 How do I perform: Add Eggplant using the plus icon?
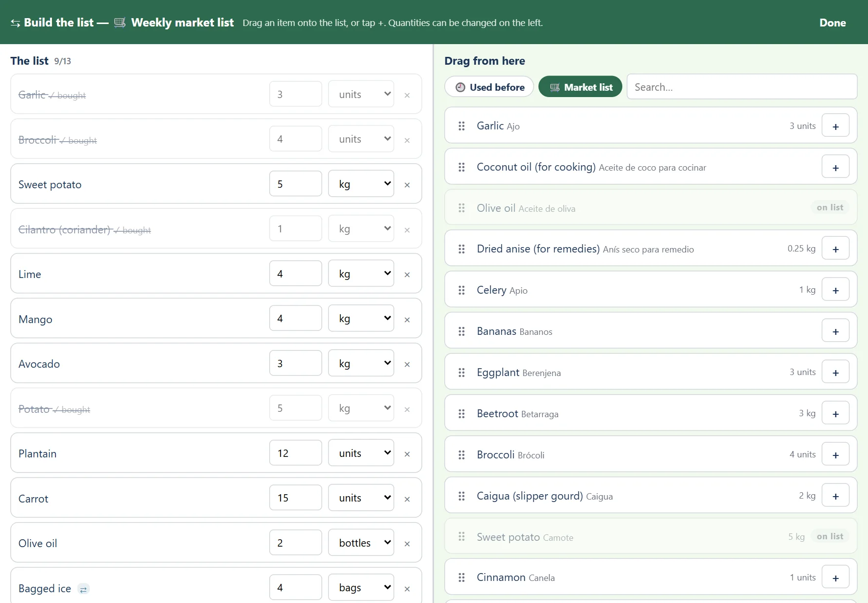pyautogui.click(x=836, y=373)
